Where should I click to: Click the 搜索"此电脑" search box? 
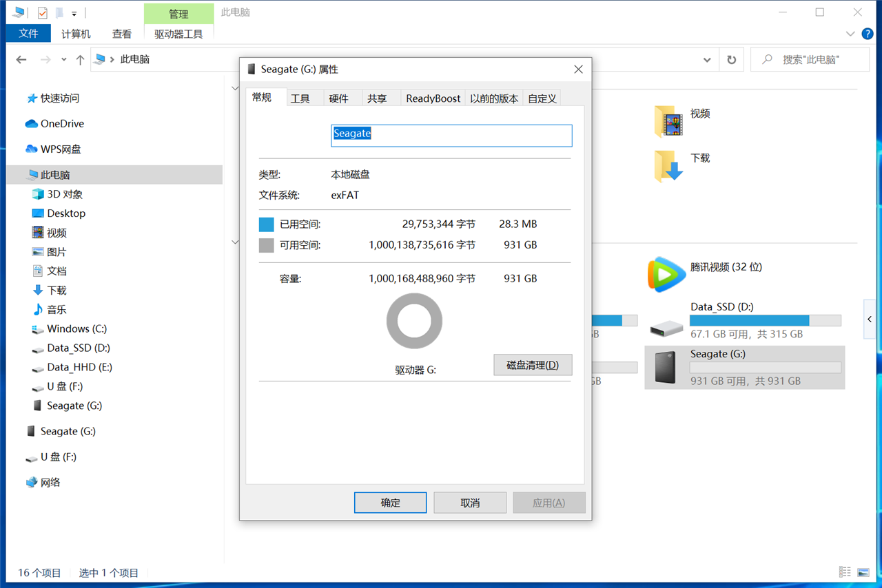810,60
